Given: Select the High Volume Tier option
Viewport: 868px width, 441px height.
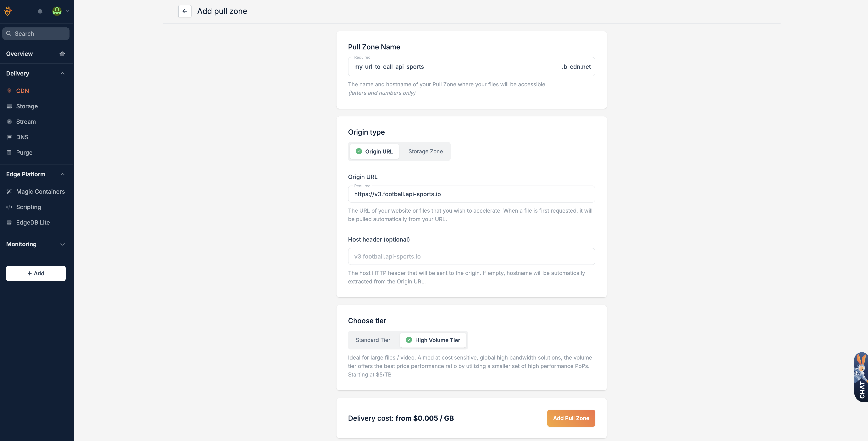Looking at the screenshot, I should pyautogui.click(x=433, y=340).
